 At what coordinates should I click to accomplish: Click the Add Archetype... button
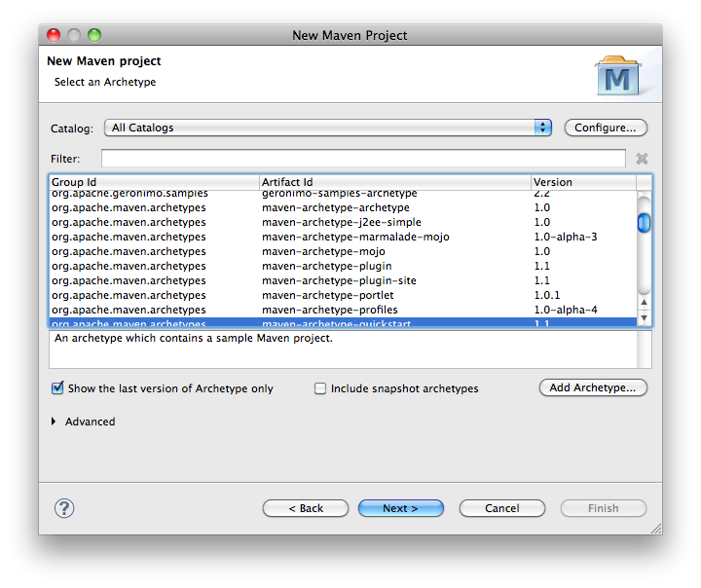click(593, 387)
